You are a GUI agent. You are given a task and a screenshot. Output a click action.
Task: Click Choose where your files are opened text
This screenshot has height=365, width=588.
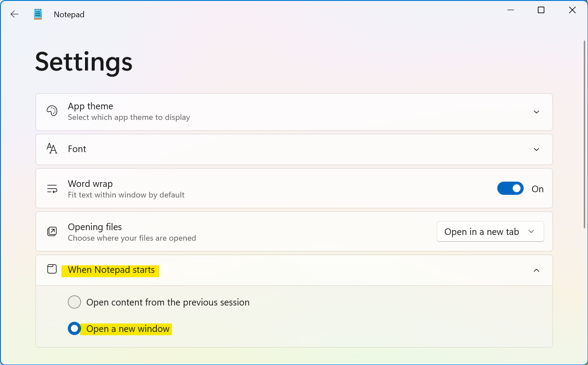(x=132, y=238)
